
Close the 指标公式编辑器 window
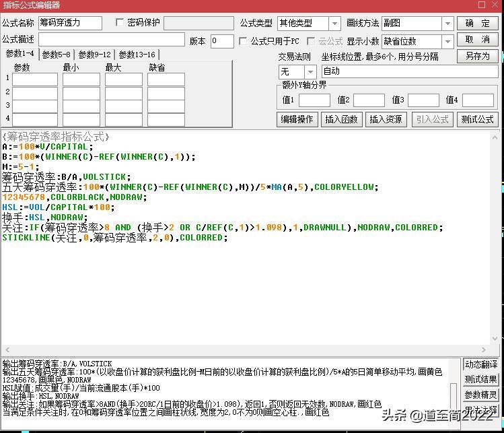[495, 5]
